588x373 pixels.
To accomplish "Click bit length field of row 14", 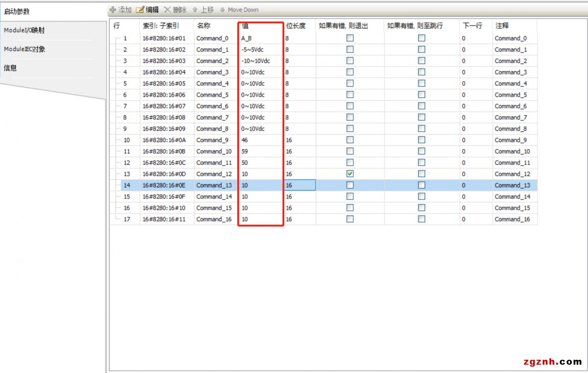I will [x=299, y=185].
